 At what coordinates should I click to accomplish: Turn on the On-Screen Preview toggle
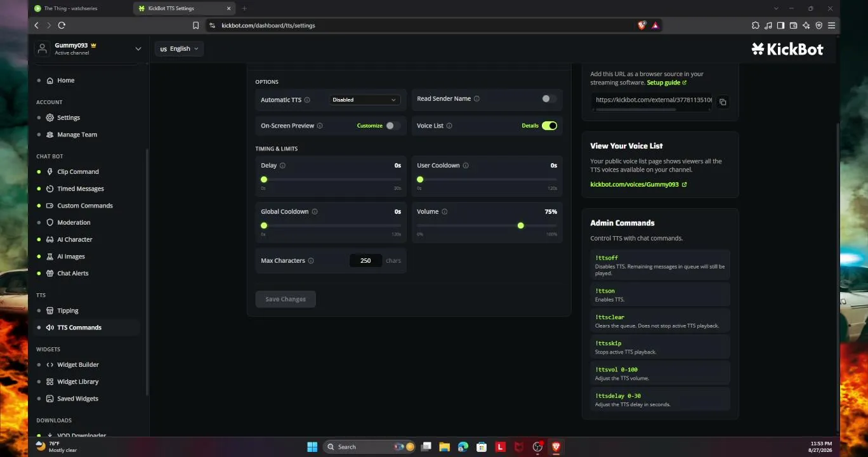[x=393, y=126]
